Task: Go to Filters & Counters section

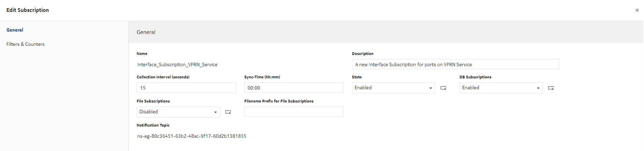Action: (x=25, y=44)
